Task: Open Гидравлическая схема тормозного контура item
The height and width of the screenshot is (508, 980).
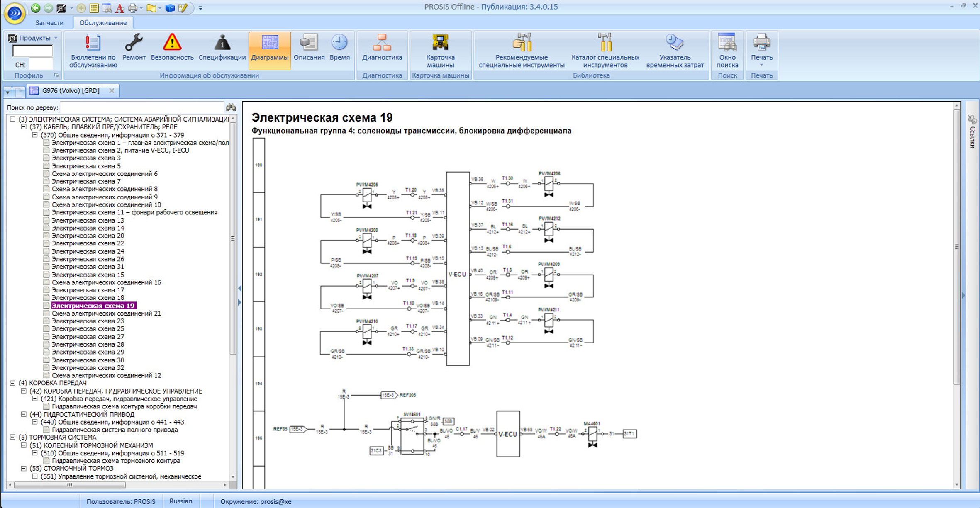Action: coord(116,461)
